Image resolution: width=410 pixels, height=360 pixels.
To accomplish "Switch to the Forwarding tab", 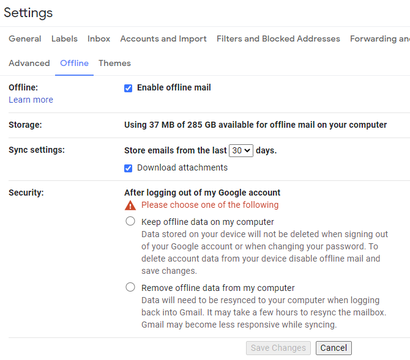I will pyautogui.click(x=380, y=39).
